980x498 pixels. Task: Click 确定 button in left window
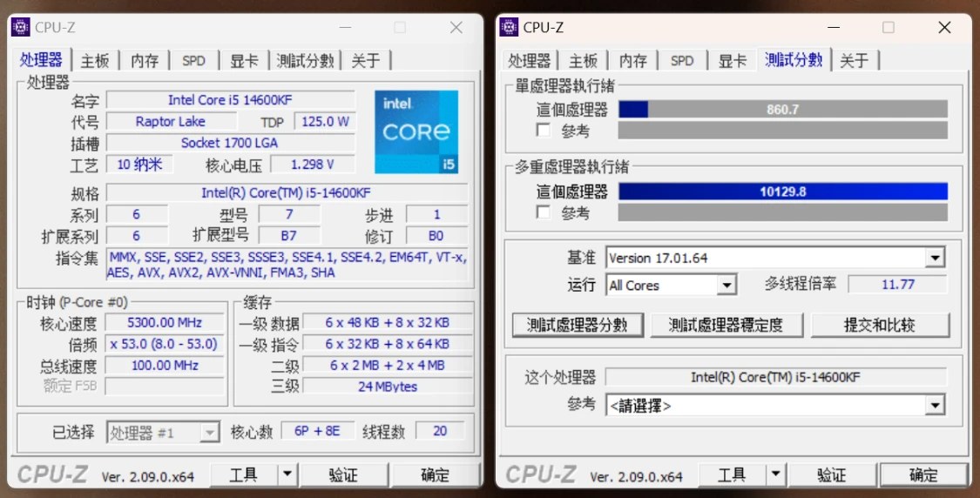(x=435, y=474)
